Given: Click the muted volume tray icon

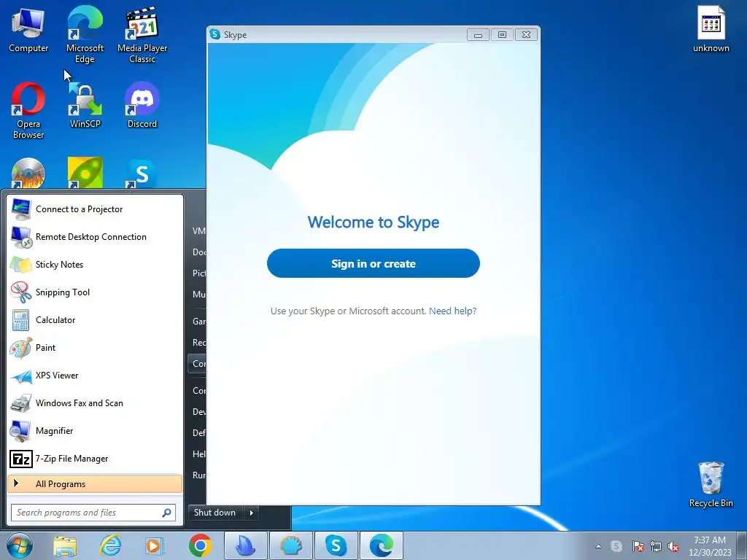Looking at the screenshot, I should (x=673, y=546).
